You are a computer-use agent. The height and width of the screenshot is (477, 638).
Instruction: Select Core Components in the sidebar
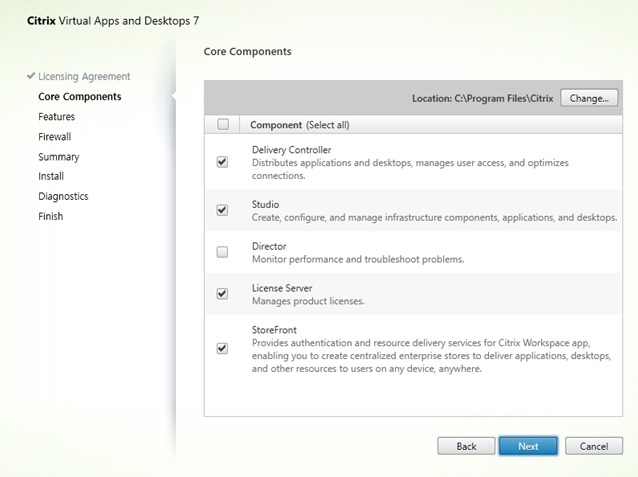80,96
